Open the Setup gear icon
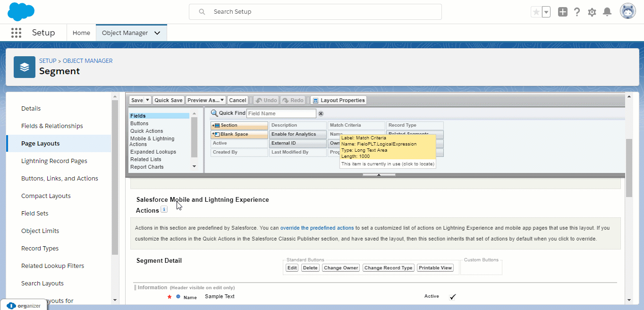Viewport: 644px width, 310px height. [x=592, y=12]
